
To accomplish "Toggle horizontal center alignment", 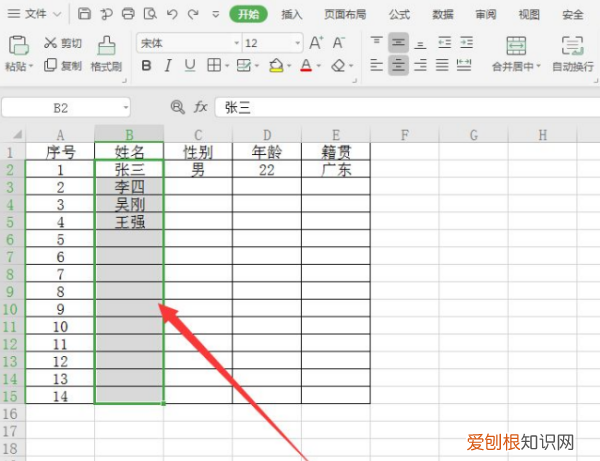I will pos(398,65).
